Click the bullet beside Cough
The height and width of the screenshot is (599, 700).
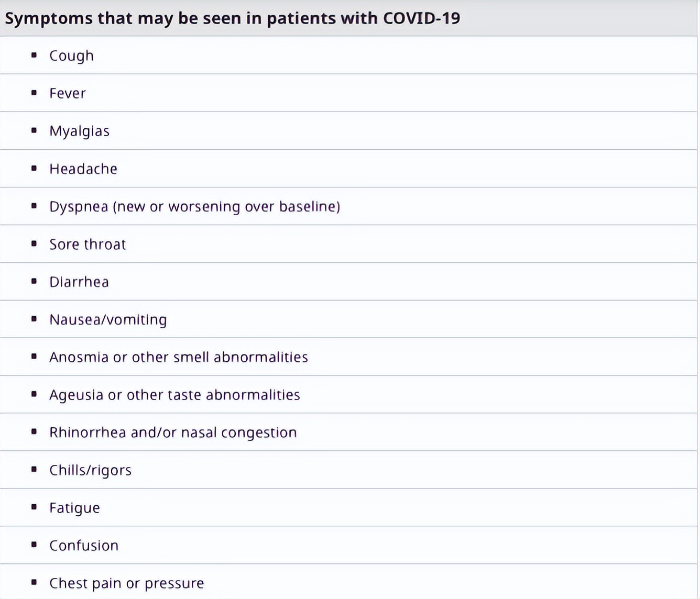click(34, 55)
